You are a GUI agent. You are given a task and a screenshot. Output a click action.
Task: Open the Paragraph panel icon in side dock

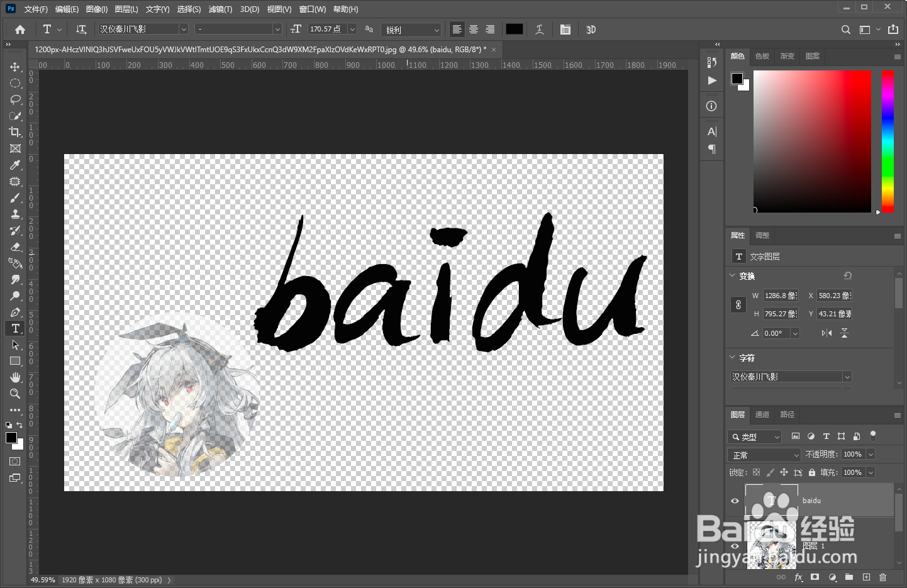[x=711, y=149]
